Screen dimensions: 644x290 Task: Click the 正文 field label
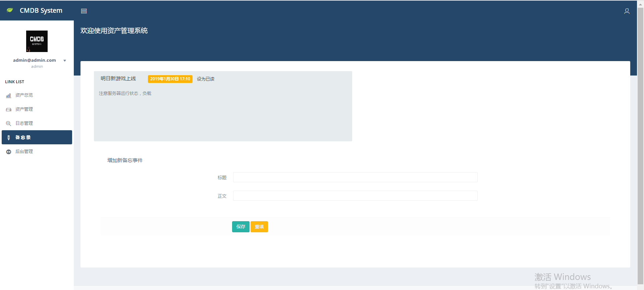(x=222, y=196)
